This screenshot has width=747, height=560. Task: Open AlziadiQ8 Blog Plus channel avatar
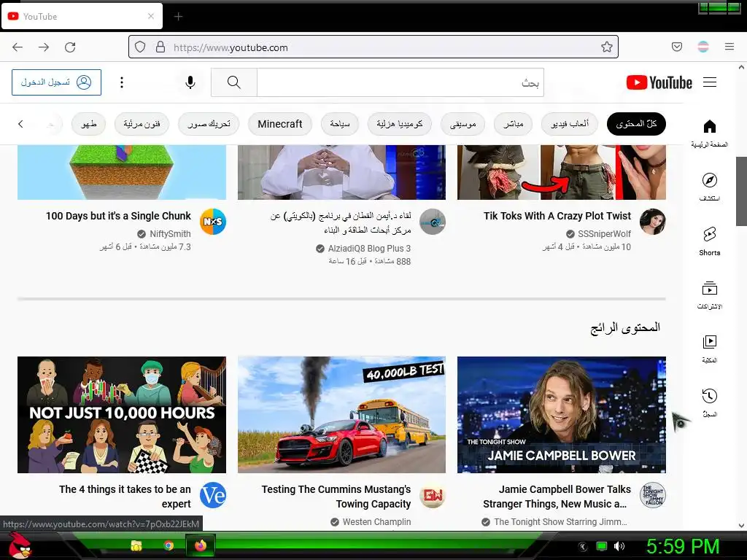[433, 222]
